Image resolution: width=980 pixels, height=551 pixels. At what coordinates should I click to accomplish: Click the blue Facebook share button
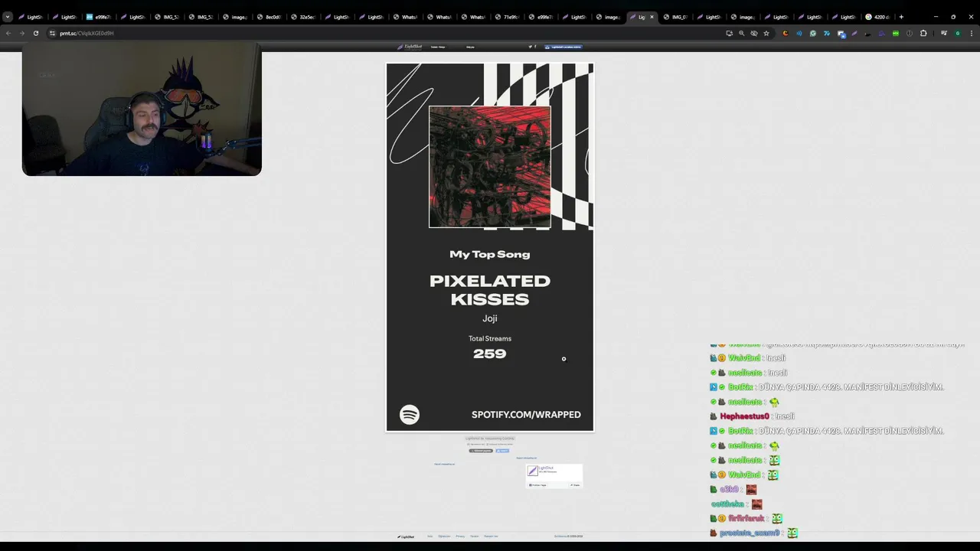pos(502,451)
